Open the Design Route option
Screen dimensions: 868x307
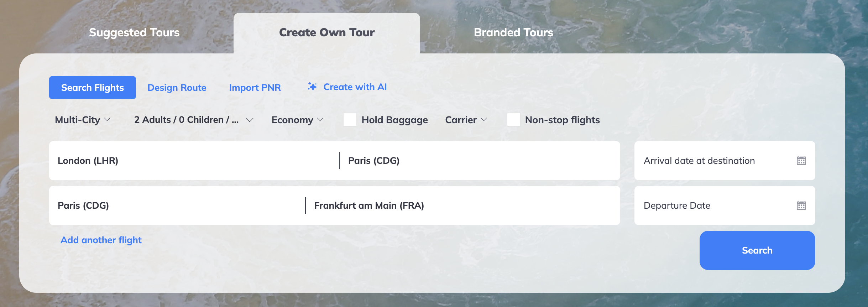click(x=177, y=88)
